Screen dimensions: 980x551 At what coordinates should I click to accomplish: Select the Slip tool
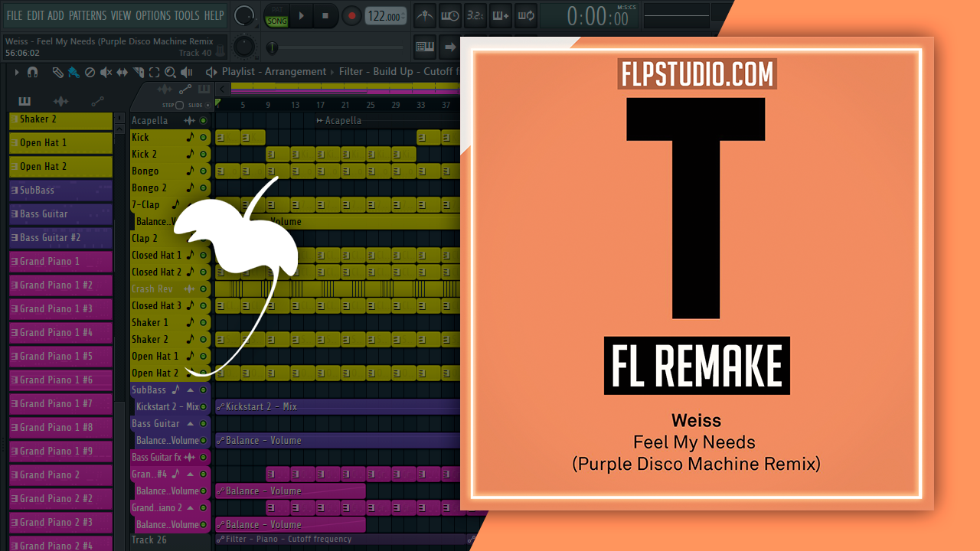tap(122, 72)
